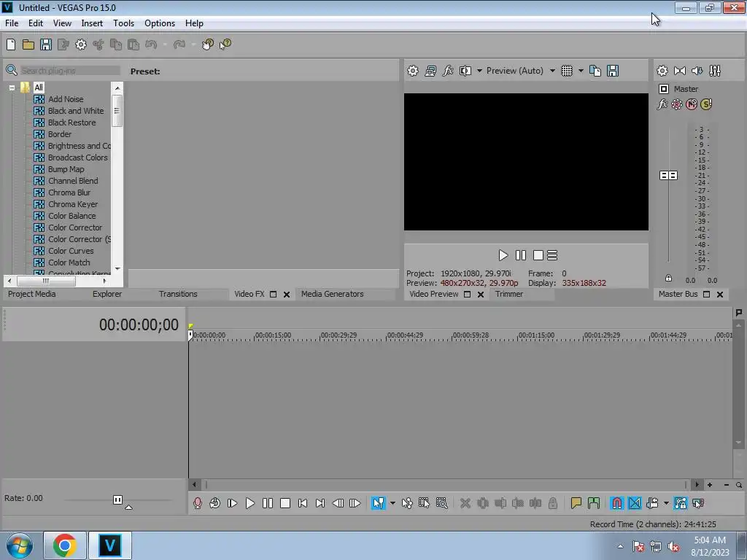The width and height of the screenshot is (747, 560).
Task: Open the Render As icon in main toolbar
Action: point(63,44)
